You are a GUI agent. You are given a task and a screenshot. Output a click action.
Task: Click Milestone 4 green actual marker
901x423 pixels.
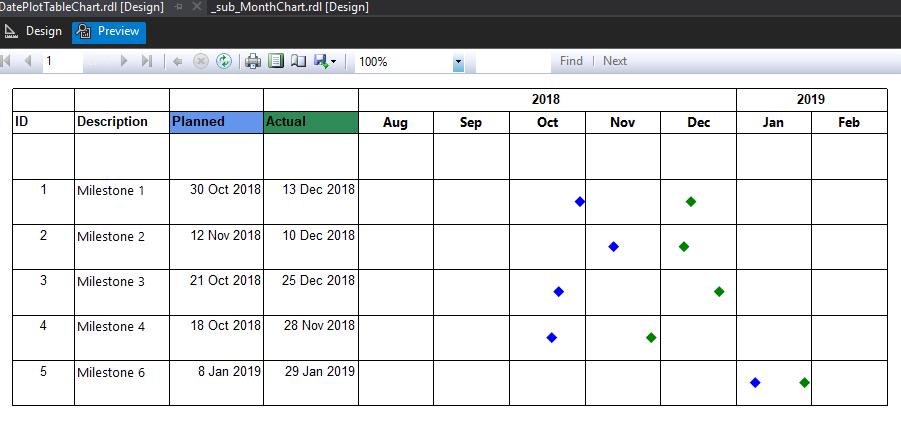click(651, 338)
